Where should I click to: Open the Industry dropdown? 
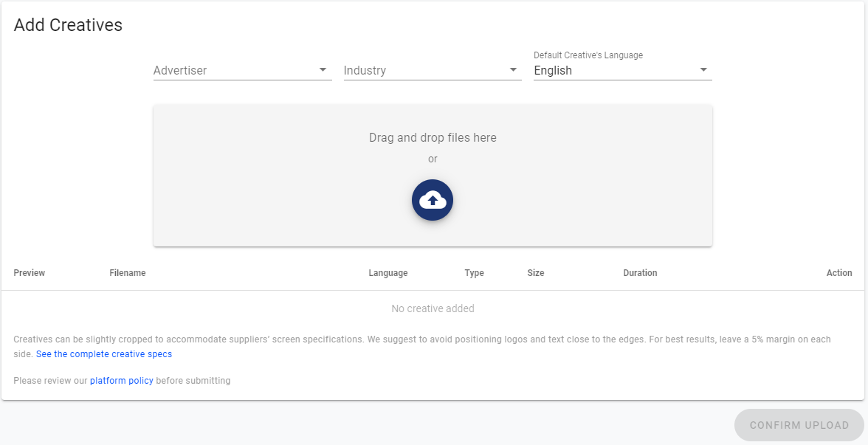point(433,70)
